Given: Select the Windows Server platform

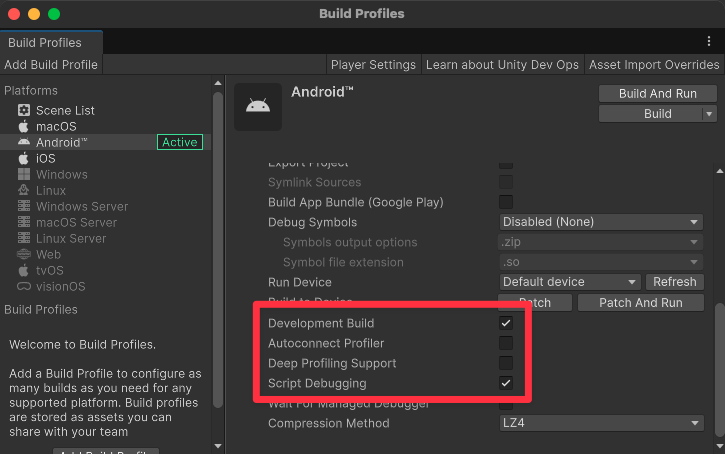Looking at the screenshot, I should (x=82, y=206).
